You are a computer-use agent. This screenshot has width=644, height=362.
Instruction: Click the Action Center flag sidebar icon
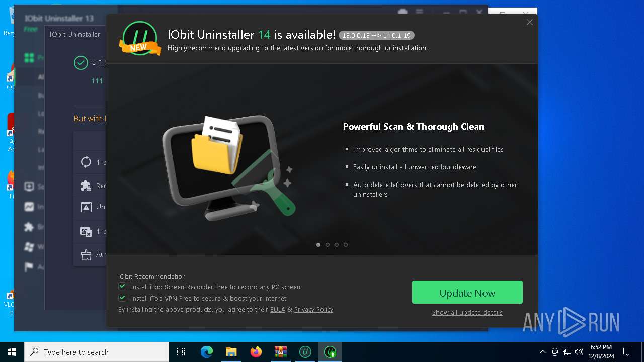pos(29,267)
